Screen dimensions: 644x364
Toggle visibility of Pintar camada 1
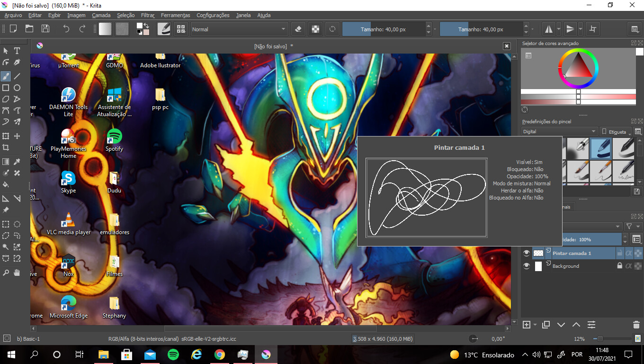(526, 254)
